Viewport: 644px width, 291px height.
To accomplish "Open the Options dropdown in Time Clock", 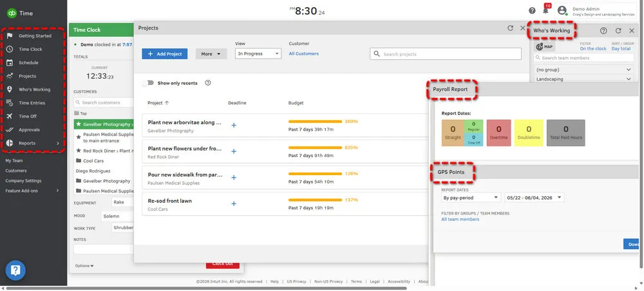I will pos(84,266).
